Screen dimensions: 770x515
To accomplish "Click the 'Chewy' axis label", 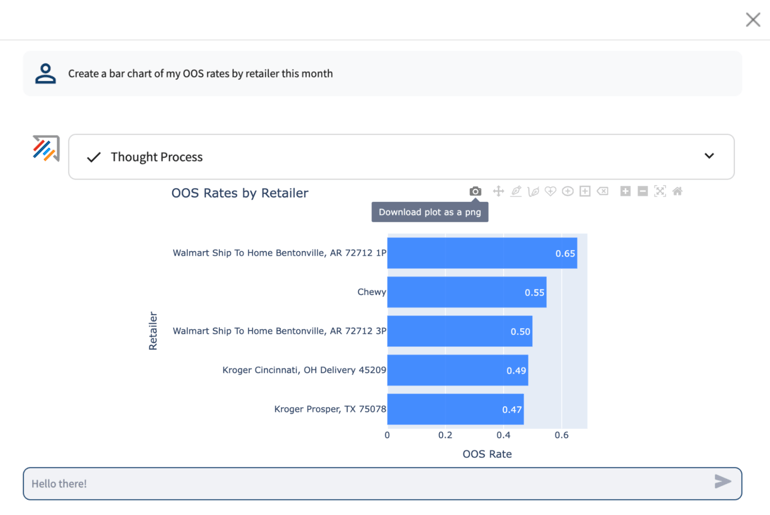I will pyautogui.click(x=372, y=292).
